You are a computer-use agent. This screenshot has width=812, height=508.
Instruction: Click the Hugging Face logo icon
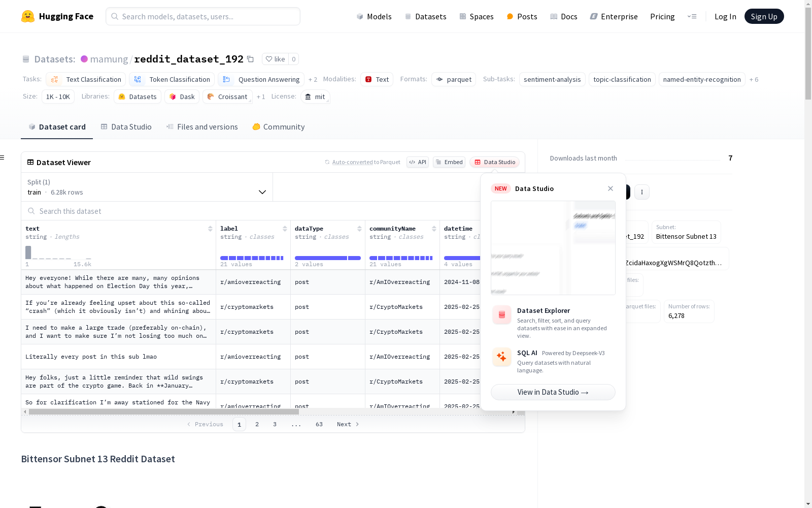click(x=28, y=16)
